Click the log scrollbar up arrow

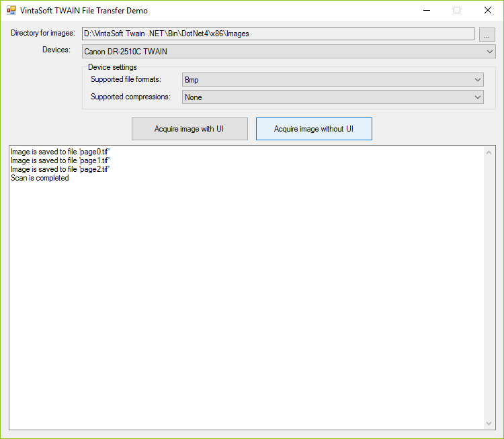(489, 152)
